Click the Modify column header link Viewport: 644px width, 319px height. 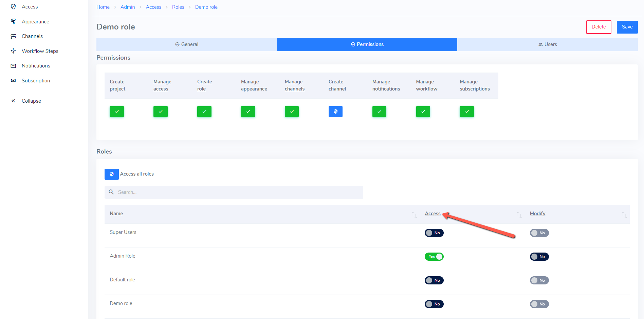(x=537, y=214)
